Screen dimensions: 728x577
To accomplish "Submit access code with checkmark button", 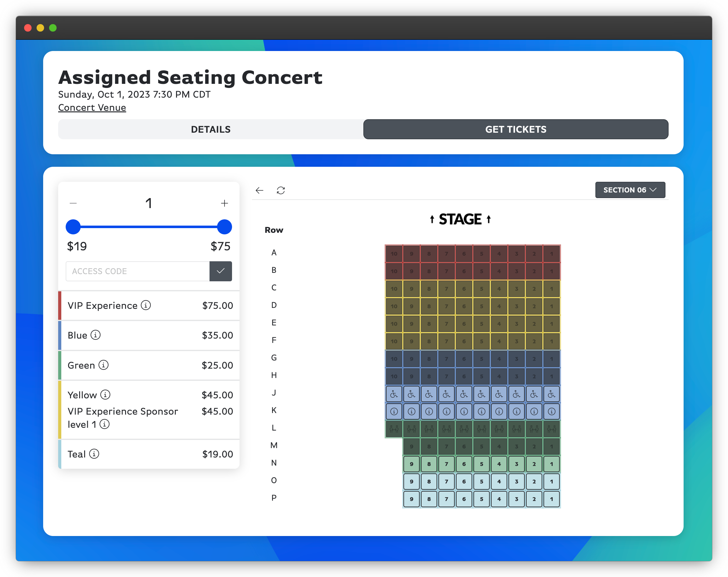I will 220,271.
